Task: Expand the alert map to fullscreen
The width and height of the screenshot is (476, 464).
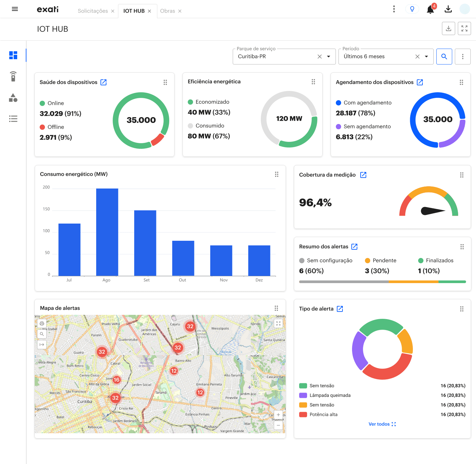Action: (x=278, y=323)
